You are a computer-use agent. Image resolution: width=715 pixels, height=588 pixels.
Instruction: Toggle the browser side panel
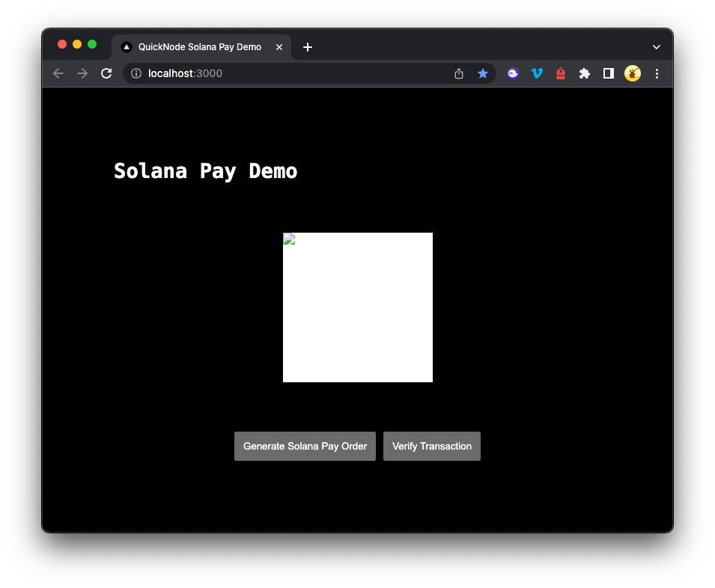click(x=608, y=73)
